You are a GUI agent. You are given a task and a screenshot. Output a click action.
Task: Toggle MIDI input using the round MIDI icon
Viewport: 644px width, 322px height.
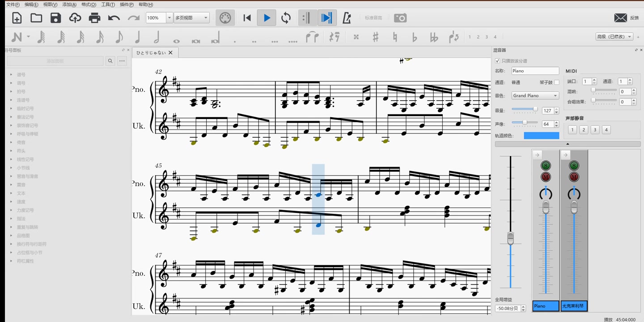point(225,18)
